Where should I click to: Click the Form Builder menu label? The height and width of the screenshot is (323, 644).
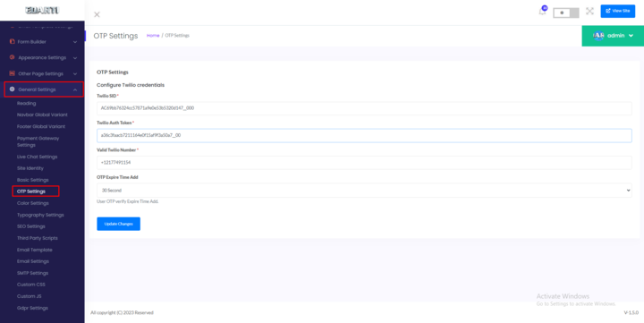31,42
